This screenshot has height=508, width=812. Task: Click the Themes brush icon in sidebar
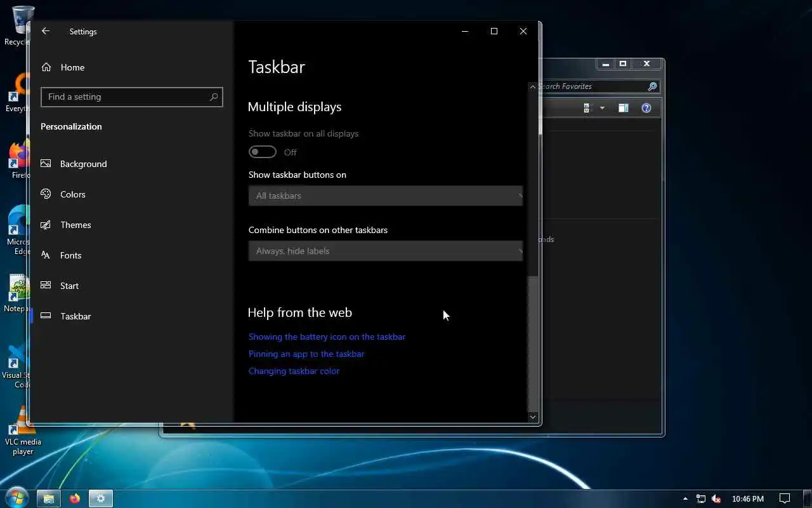46,224
